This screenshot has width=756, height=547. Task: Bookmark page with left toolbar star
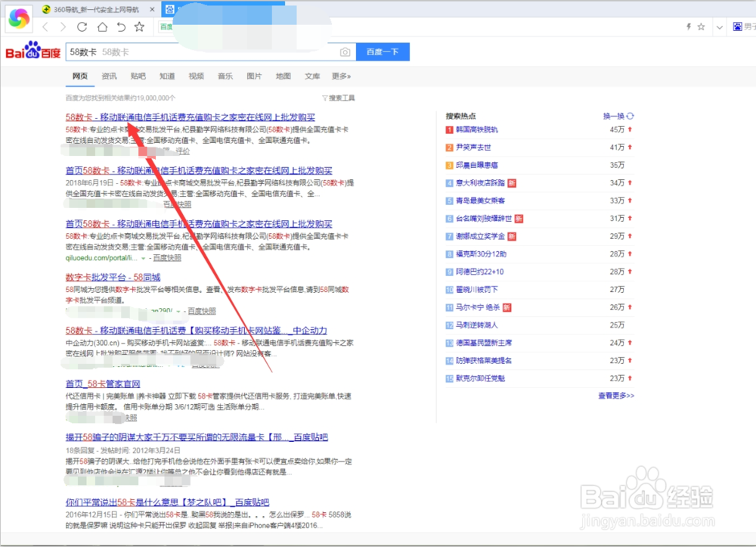(139, 27)
